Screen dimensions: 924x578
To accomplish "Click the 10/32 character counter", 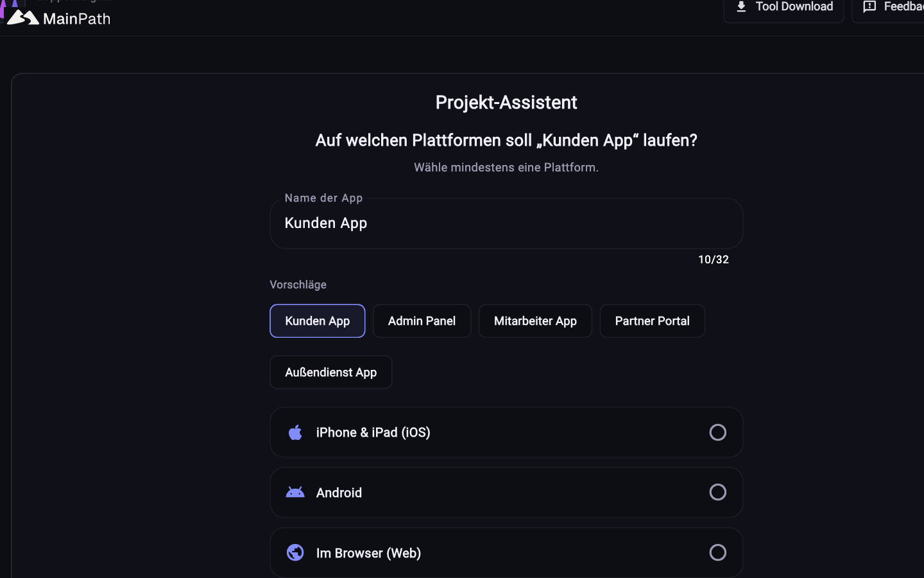I will (x=714, y=259).
